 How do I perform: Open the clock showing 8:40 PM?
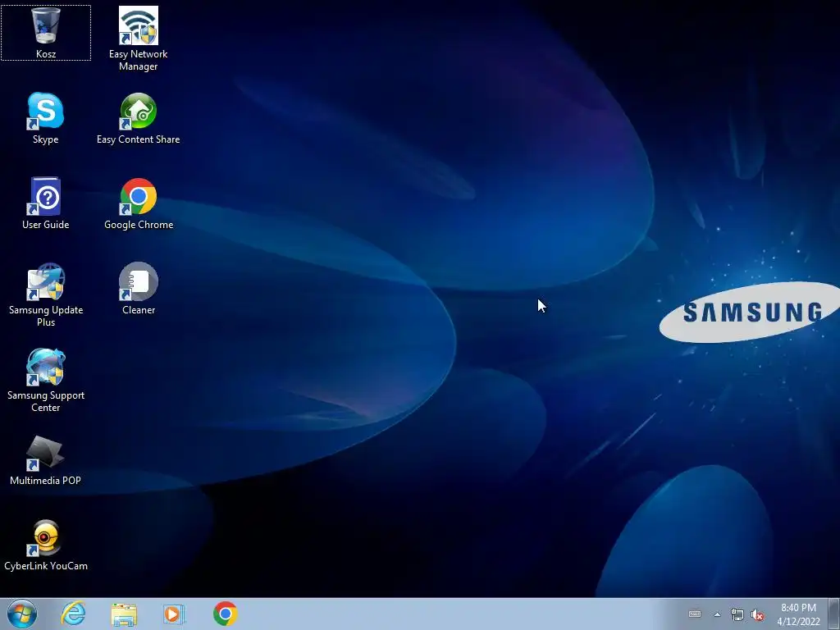(x=798, y=614)
